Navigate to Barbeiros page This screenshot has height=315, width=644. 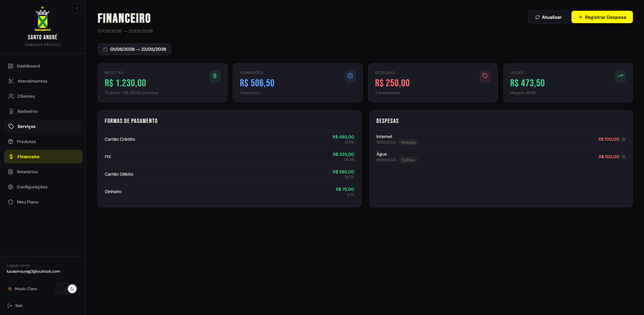pos(43,111)
